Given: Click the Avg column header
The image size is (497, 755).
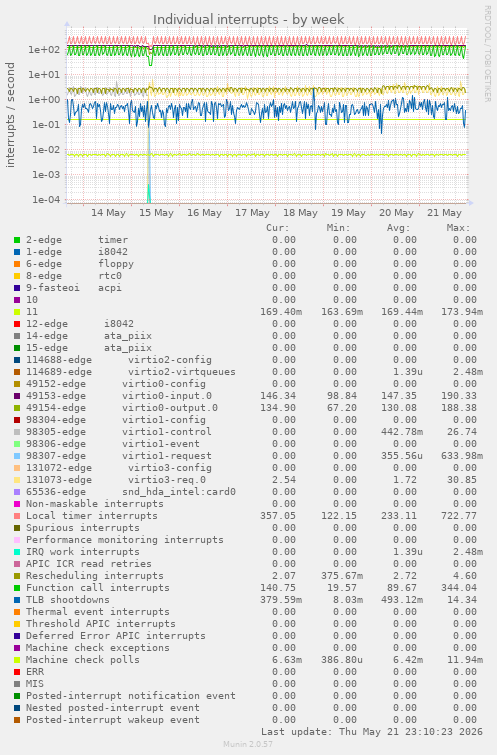Looking at the screenshot, I should [x=398, y=228].
